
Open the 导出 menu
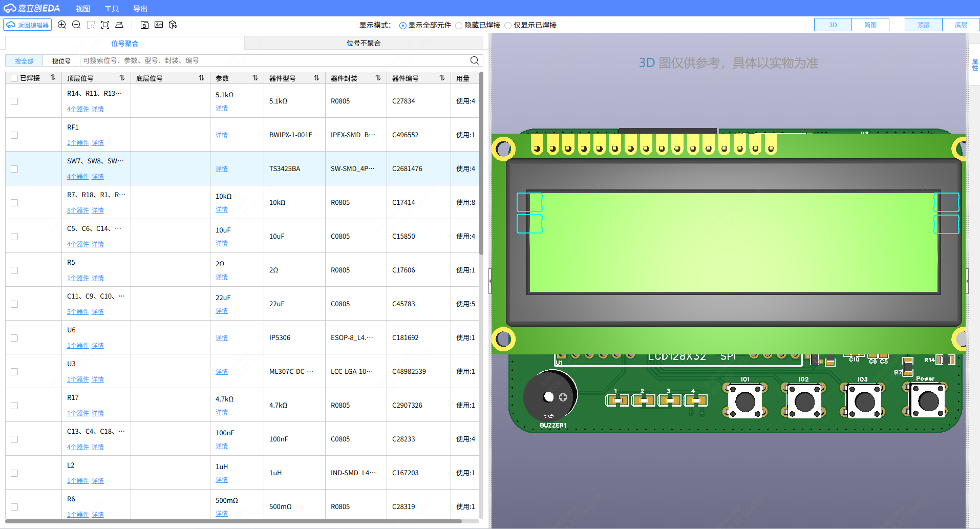coord(140,9)
